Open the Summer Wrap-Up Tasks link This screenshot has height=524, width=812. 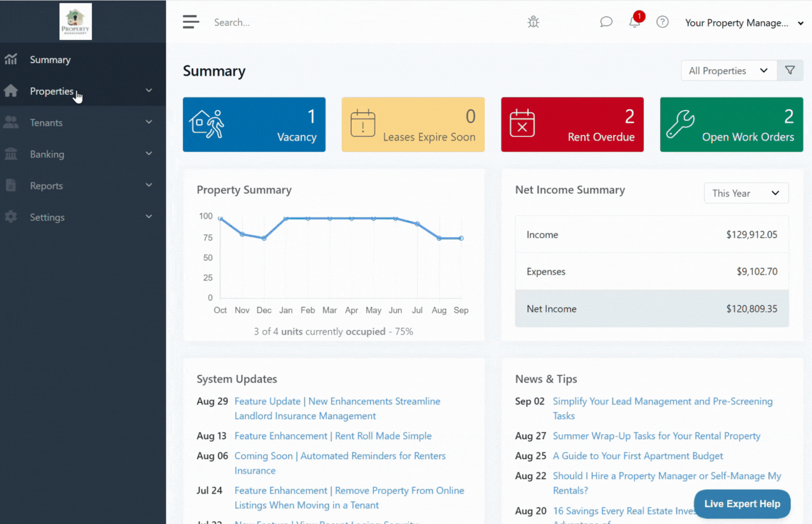(657, 436)
